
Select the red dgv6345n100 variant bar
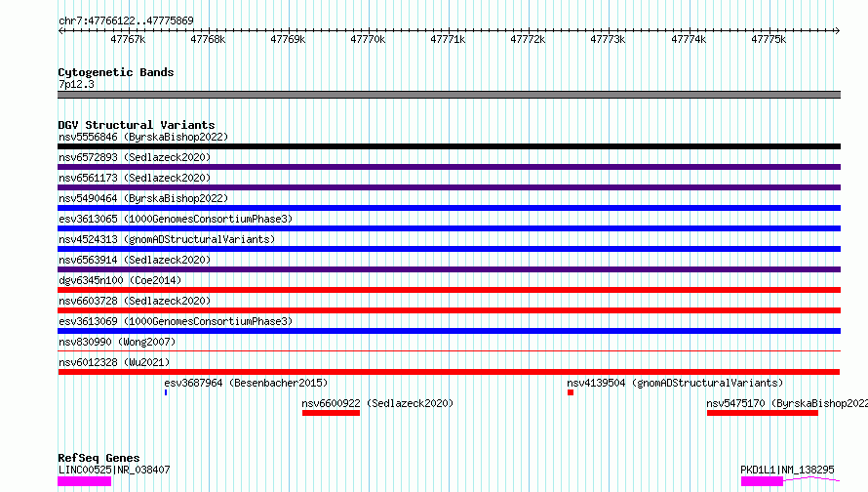tap(449, 290)
